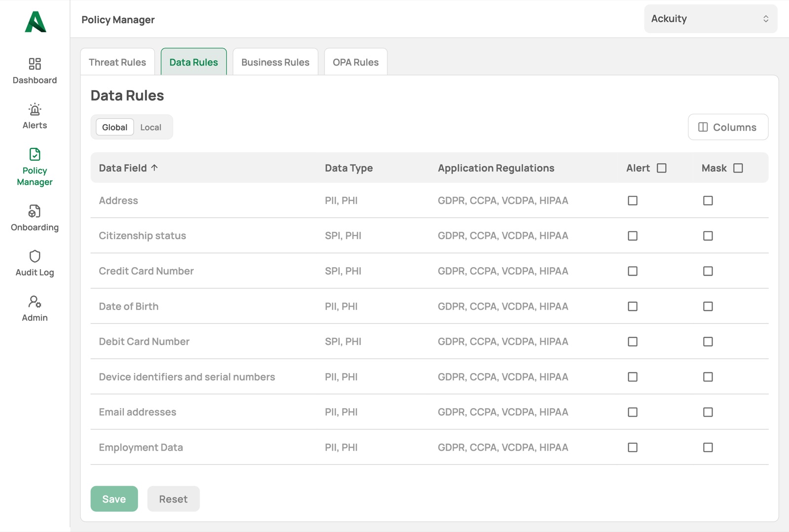
Task: Check Mask for Device identifiers row
Action: pyautogui.click(x=708, y=377)
